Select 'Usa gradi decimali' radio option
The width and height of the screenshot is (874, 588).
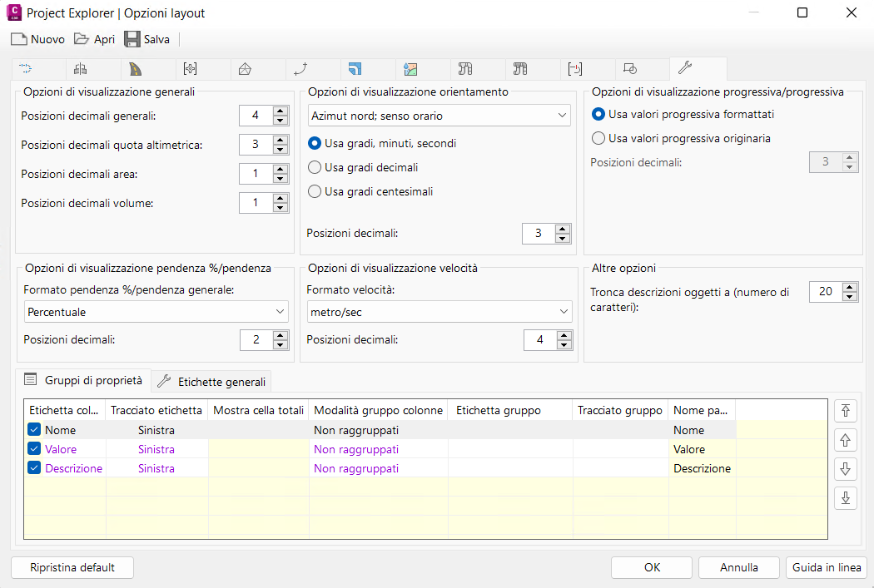pos(315,167)
